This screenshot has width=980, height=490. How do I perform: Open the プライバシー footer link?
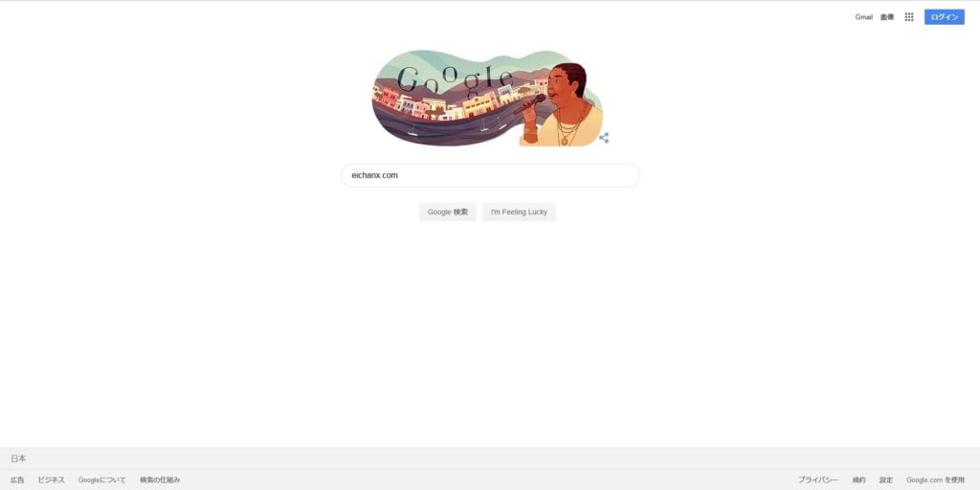click(x=817, y=480)
